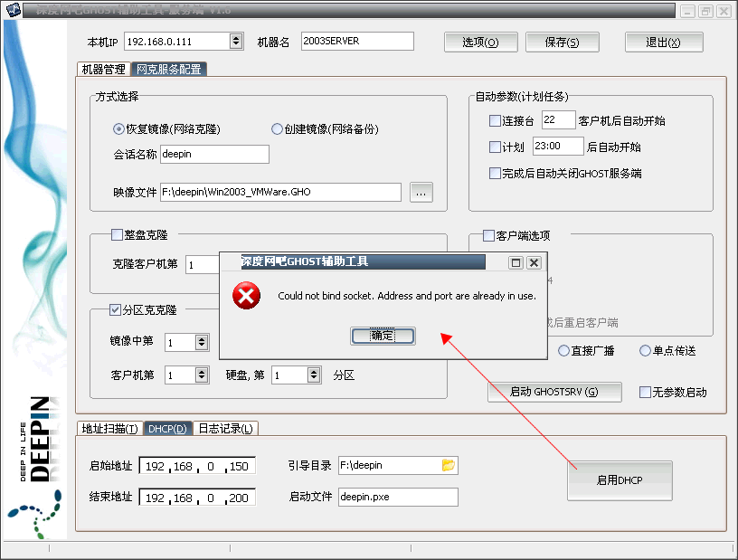
Task: Click the error message text
Action: [407, 296]
